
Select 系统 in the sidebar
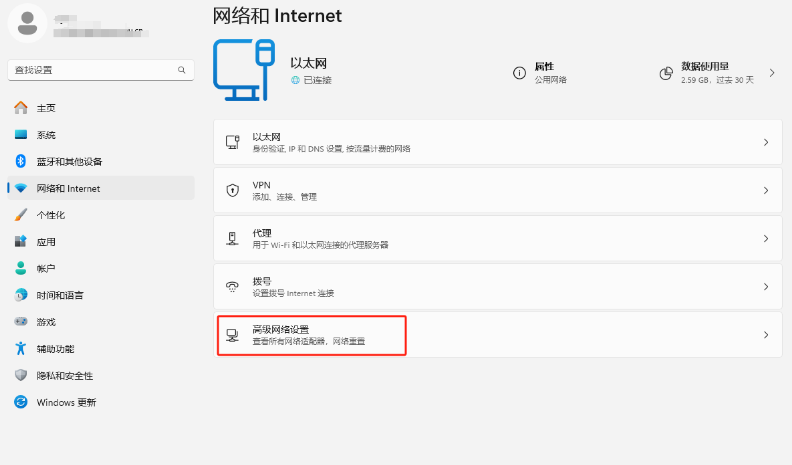pos(46,135)
